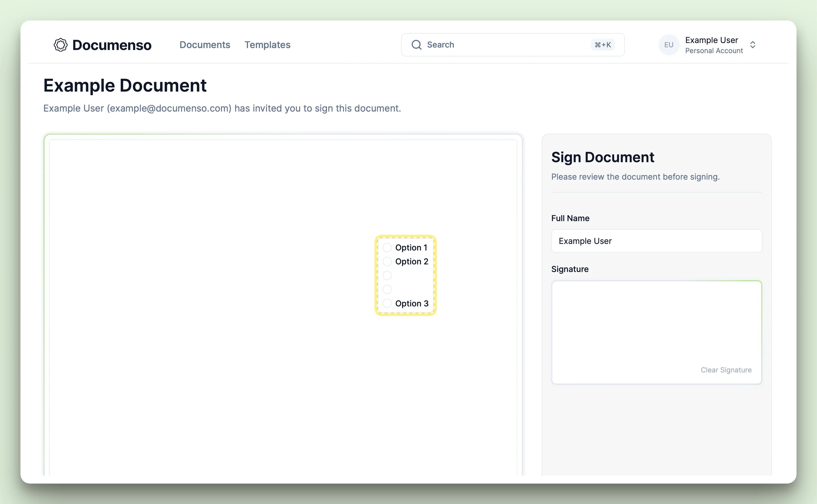Navigate to the Templates tab

click(x=267, y=44)
